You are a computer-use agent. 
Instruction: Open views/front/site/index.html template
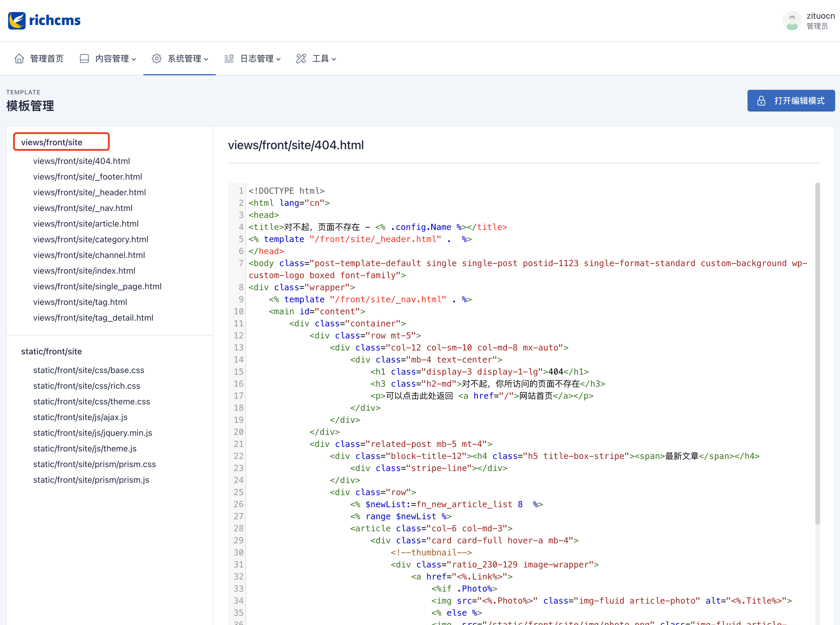[84, 271]
